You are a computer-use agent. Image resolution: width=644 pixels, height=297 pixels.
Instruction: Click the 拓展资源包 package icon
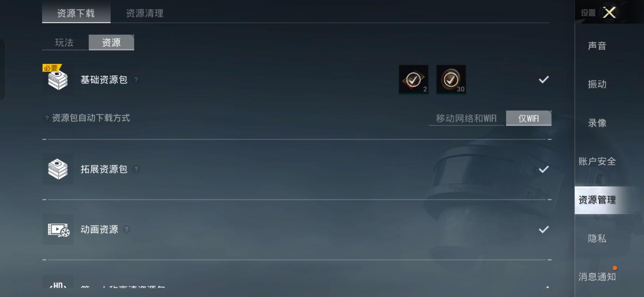pos(58,169)
